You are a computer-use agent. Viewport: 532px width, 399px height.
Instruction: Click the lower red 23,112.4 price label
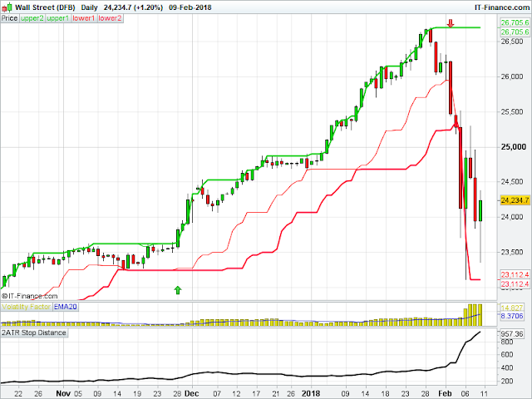pos(515,284)
